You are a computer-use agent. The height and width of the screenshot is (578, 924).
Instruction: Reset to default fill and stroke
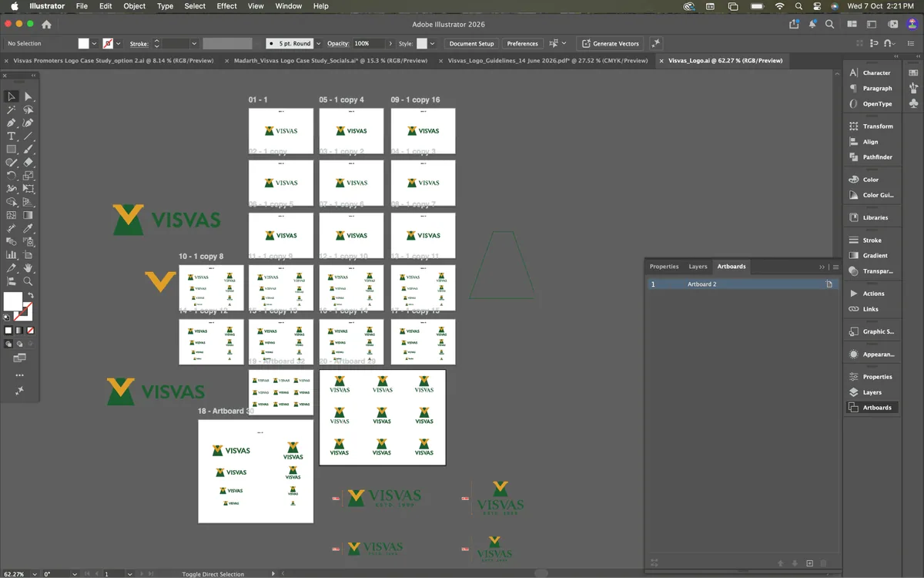pos(7,317)
